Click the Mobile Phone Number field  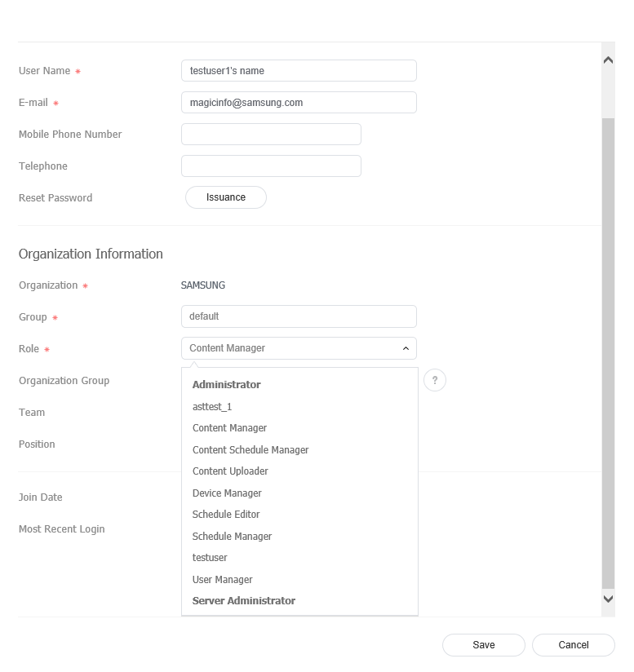point(271,135)
